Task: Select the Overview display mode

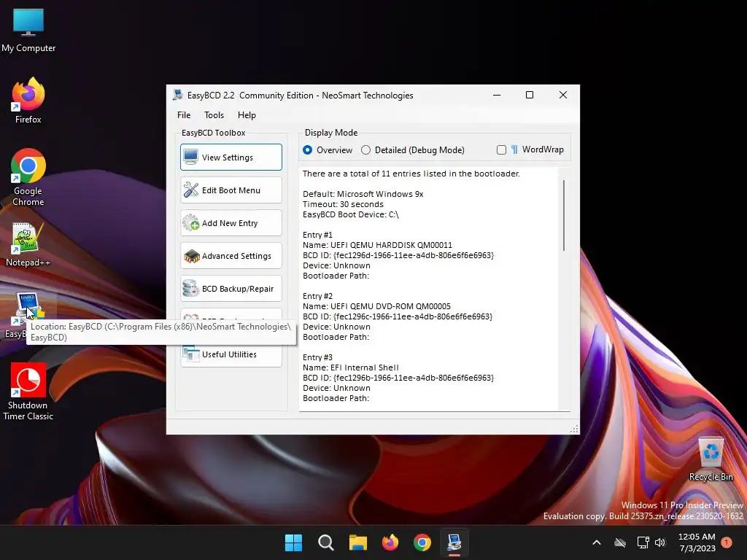Action: (308, 150)
